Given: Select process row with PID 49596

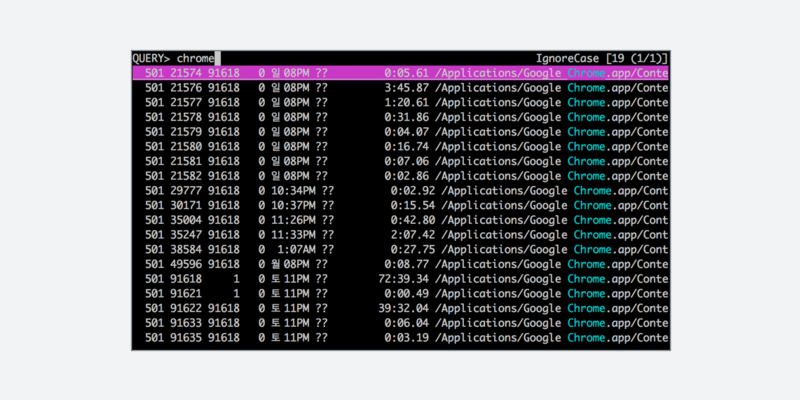Looking at the screenshot, I should (401, 265).
